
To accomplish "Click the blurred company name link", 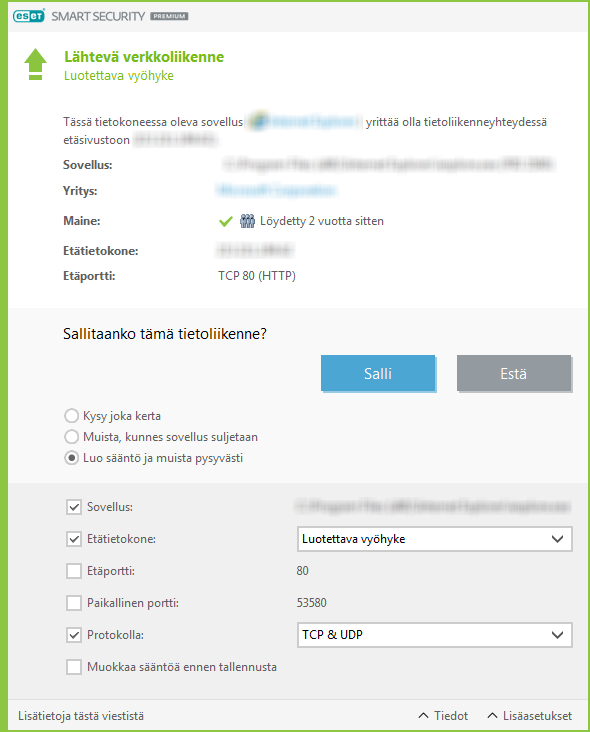I will click(276, 190).
